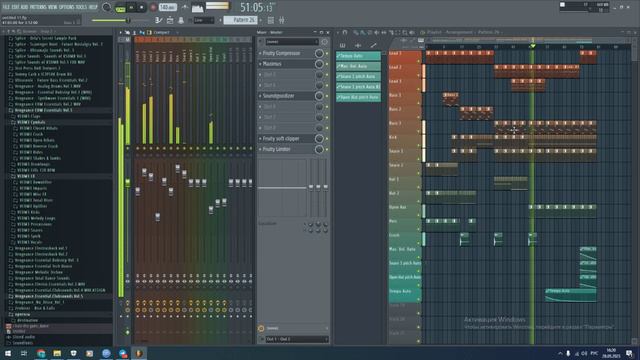Image resolution: width=640 pixels, height=360 pixels.
Task: Open the Soundgoodizer slot arrow menu
Action: 260,96
